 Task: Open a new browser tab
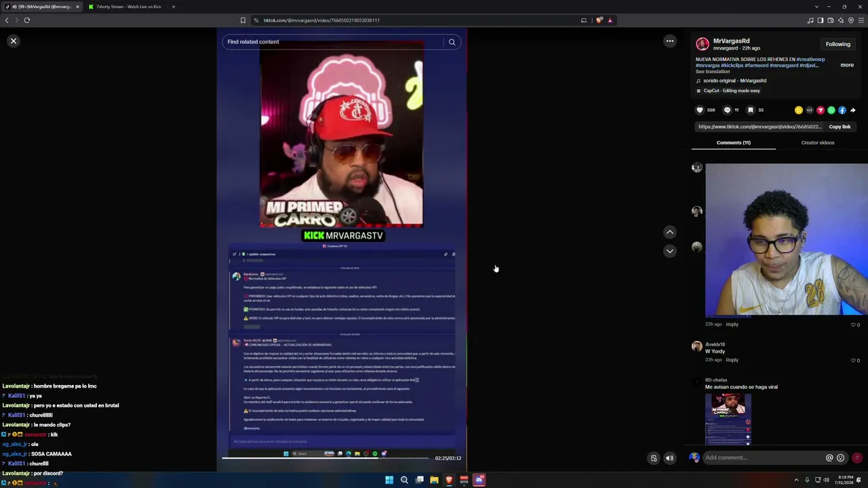173,7
